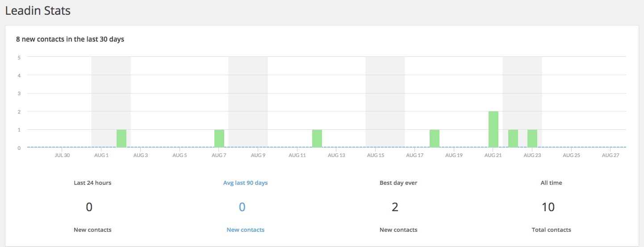Image resolution: width=644 pixels, height=247 pixels.
Task: Click the AUG 21 axis label
Action: [493, 156]
